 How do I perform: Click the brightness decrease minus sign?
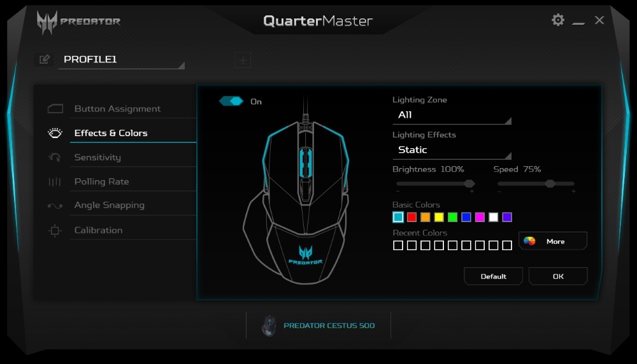coord(397,191)
